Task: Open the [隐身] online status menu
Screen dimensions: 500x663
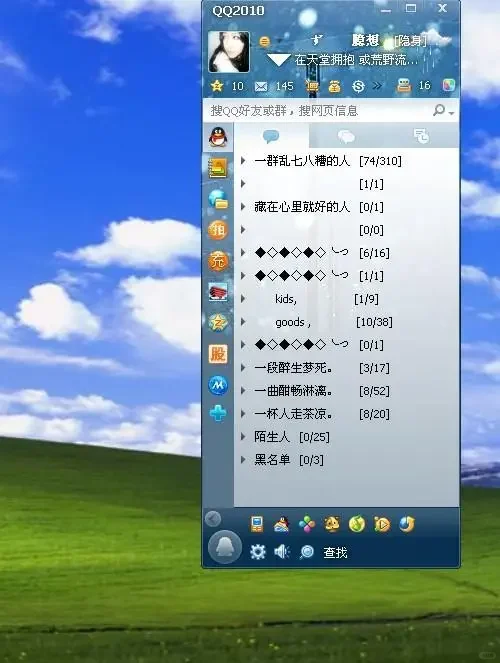Action: (x=410, y=41)
